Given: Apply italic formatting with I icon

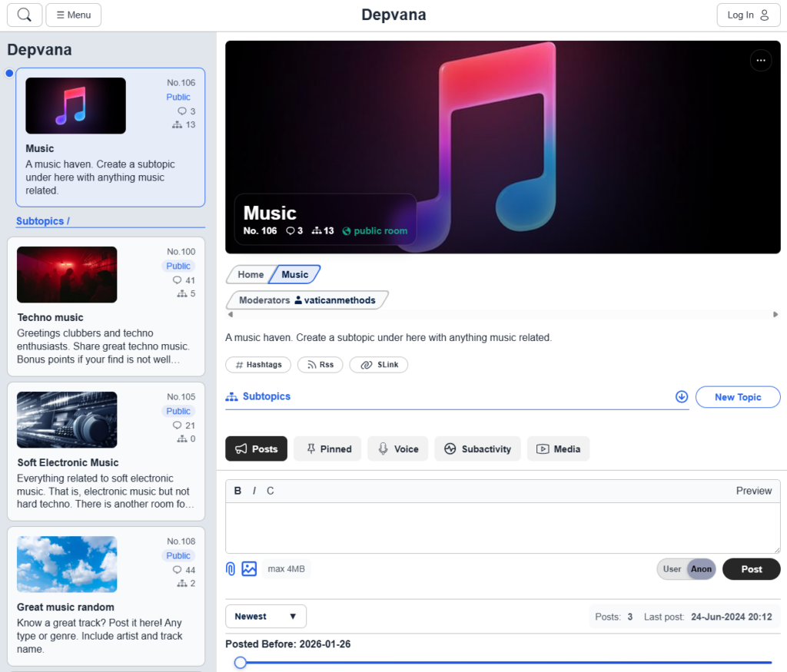Looking at the screenshot, I should click(254, 491).
